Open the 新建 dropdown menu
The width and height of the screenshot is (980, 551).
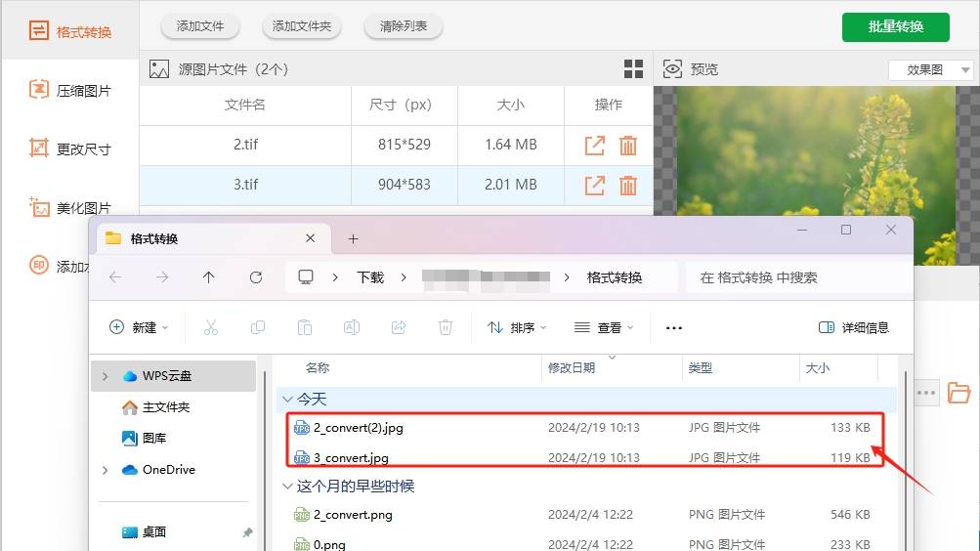(139, 327)
